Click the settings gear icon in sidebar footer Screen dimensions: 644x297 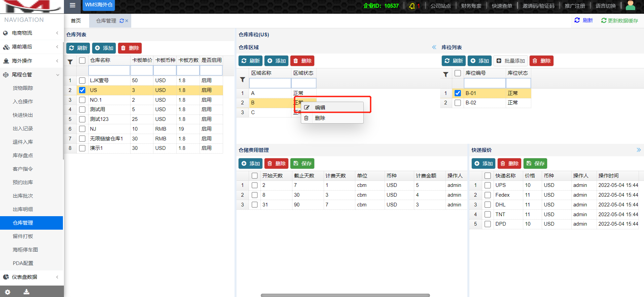(x=7, y=292)
